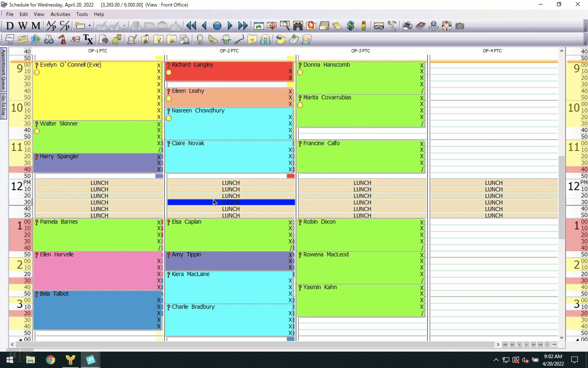588x368 pixels.
Task: Select Evelyn O'Connell (Evie) appointment
Action: coord(98,91)
